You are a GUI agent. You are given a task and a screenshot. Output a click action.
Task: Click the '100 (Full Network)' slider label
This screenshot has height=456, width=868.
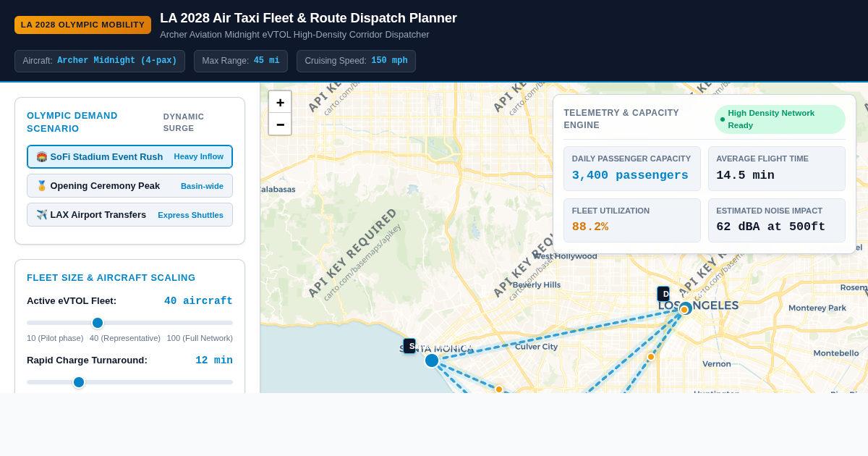[x=200, y=338]
